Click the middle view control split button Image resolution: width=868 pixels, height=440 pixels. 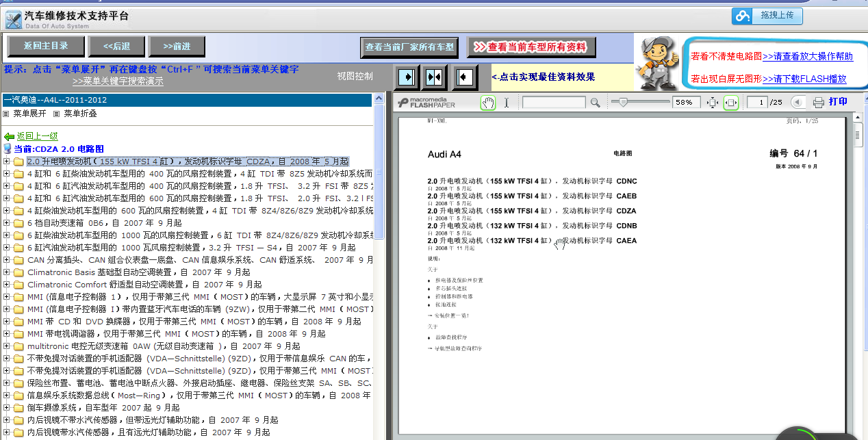pos(435,77)
